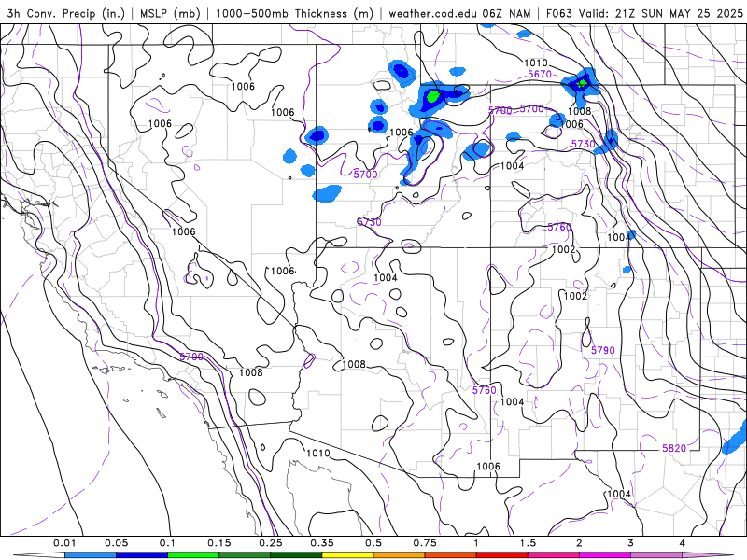The image size is (747, 560).
Task: Click the "MSLP (mb)" header text
Action: coord(170,14)
